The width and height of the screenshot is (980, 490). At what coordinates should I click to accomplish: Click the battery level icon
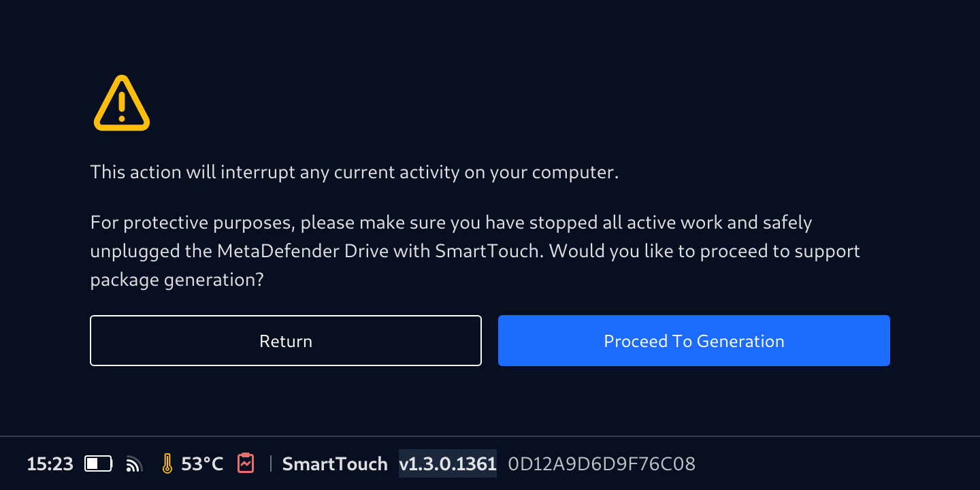pyautogui.click(x=99, y=464)
